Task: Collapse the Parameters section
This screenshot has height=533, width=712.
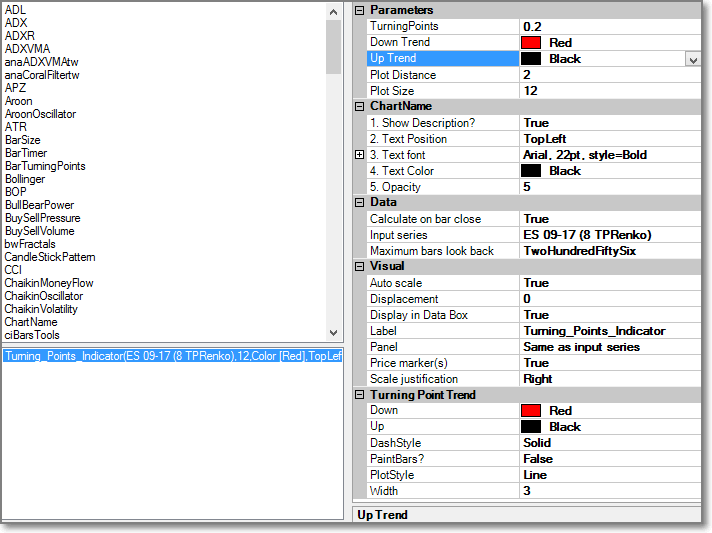Action: (x=360, y=10)
